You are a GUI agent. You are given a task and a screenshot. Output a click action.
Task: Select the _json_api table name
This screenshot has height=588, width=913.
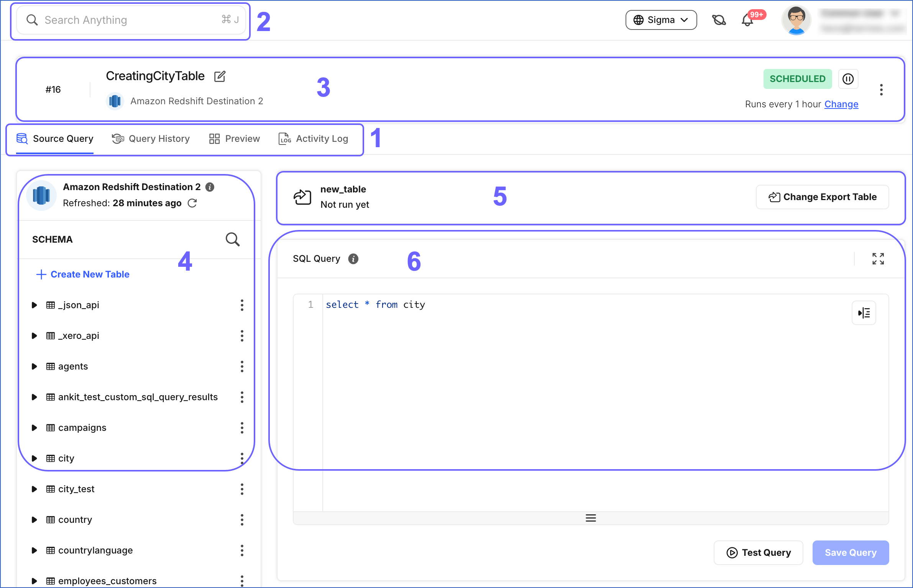click(79, 305)
